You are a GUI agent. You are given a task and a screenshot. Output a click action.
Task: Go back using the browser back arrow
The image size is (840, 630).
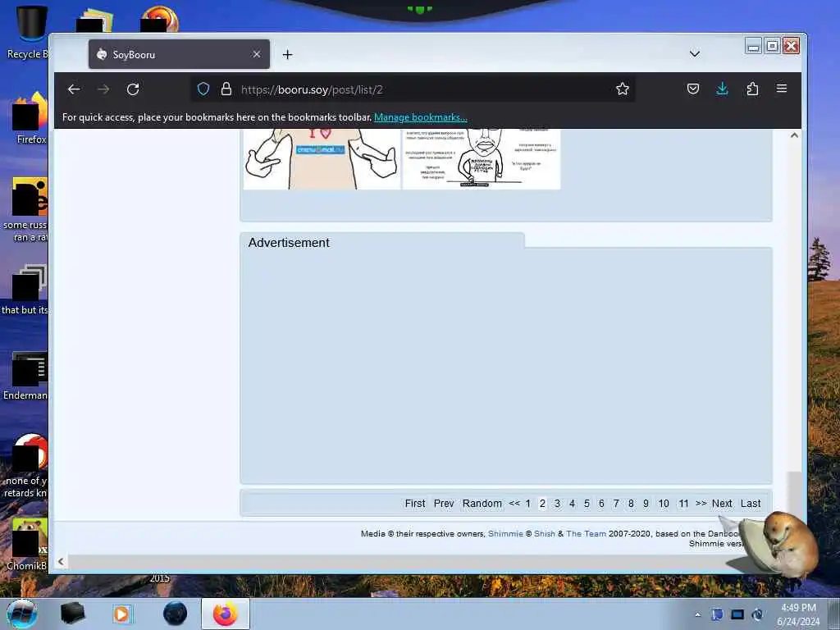click(x=74, y=89)
